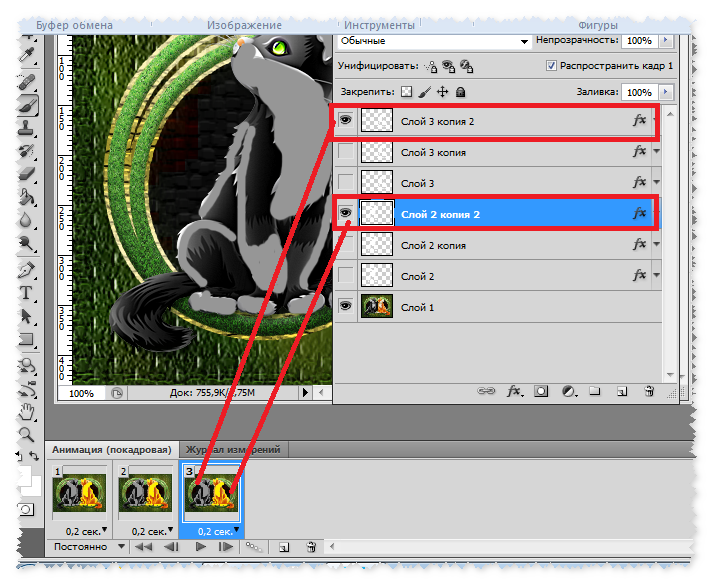713x585 pixels.
Task: Duplicate selected animation frame
Action: tap(284, 547)
